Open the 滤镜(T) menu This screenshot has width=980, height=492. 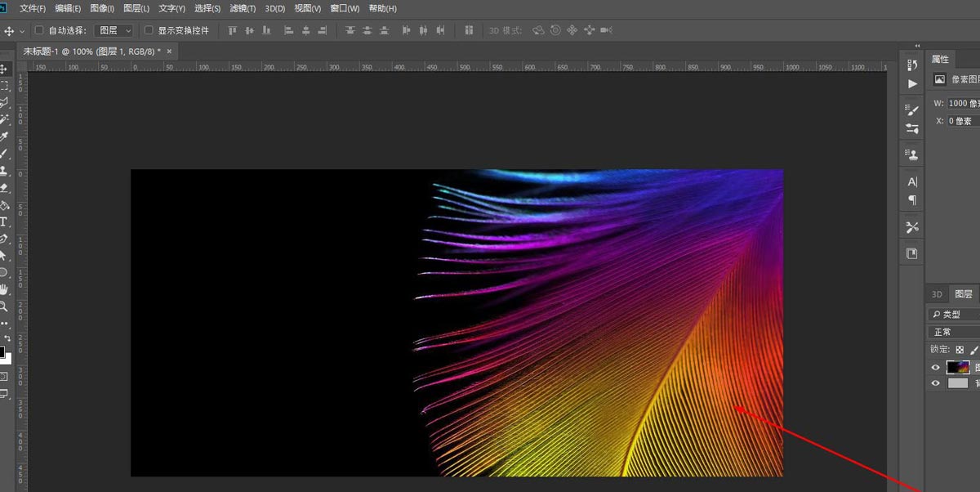tap(243, 8)
